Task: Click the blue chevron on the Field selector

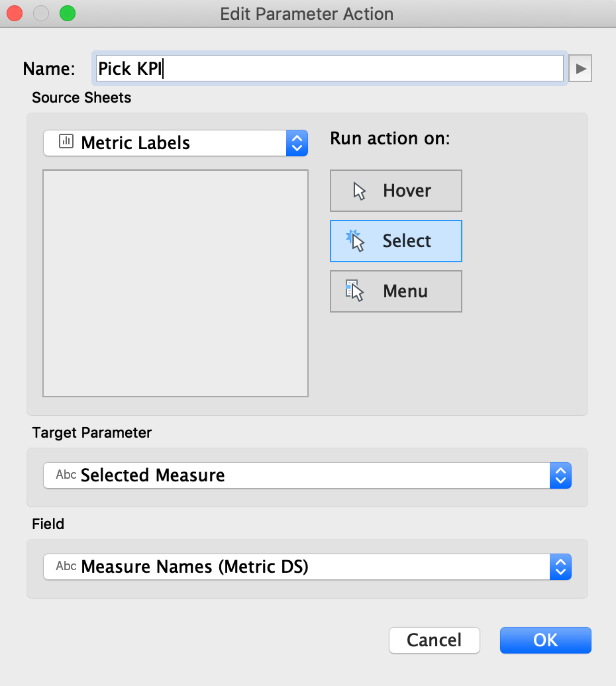Action: [560, 566]
